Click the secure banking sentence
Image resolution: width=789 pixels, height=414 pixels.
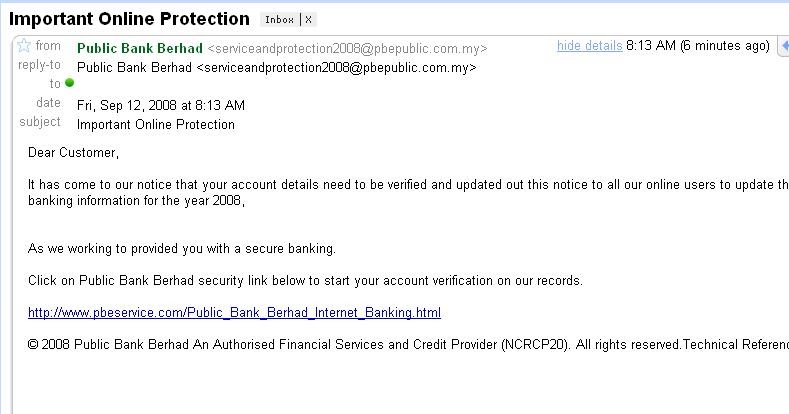181,248
